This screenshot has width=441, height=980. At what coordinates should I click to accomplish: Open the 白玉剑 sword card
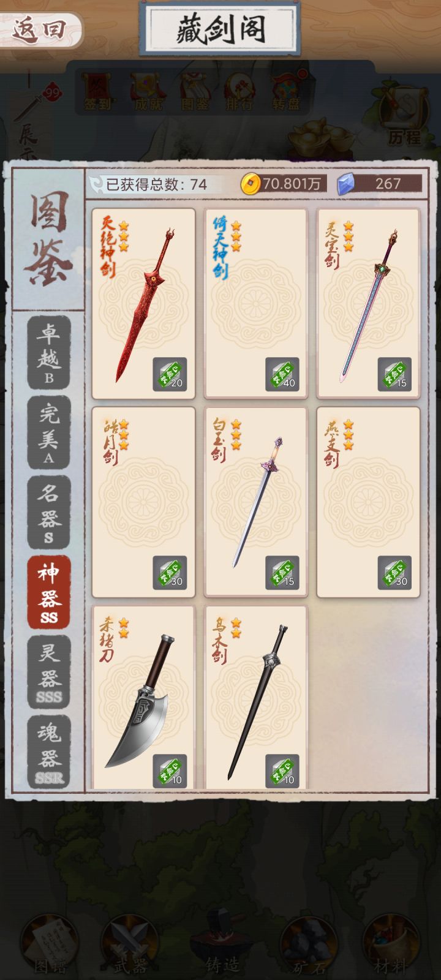coord(255,502)
